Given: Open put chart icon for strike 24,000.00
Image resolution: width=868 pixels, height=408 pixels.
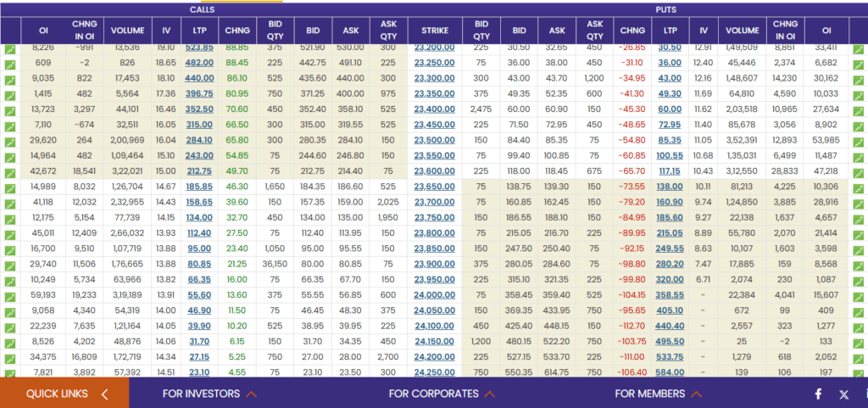Looking at the screenshot, I should coord(858,297).
